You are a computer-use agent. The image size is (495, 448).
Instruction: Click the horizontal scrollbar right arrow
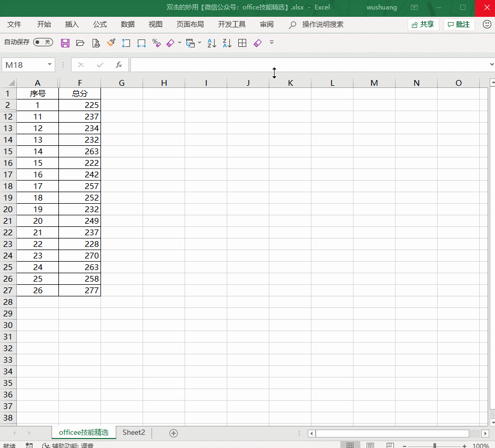(485, 433)
